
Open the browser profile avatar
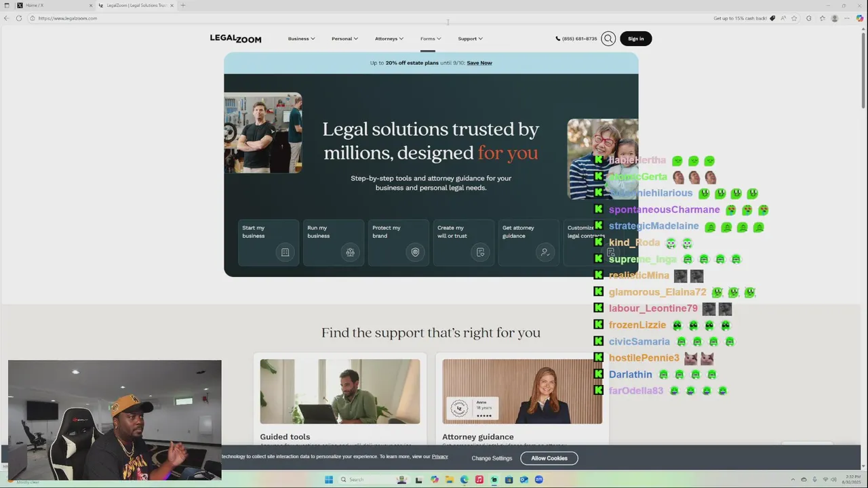point(835,18)
